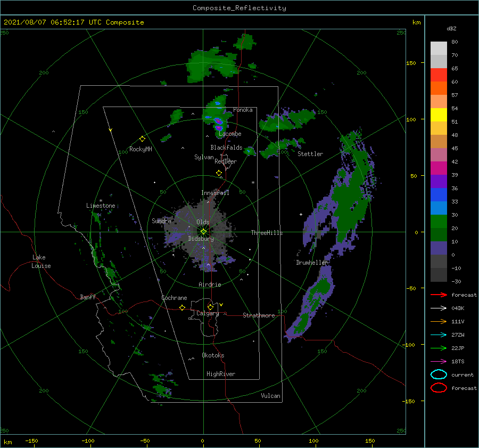Image resolution: width=479 pixels, height=448 pixels.
Task: Click the dBZ legend heading
Action: 451,29
